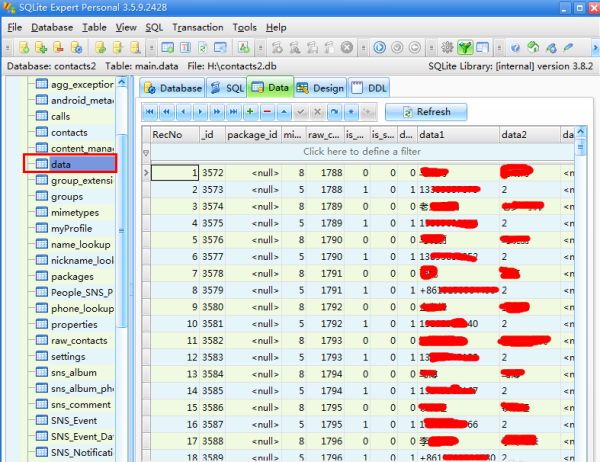
Task: Click the green house home icon
Action: tap(533, 47)
